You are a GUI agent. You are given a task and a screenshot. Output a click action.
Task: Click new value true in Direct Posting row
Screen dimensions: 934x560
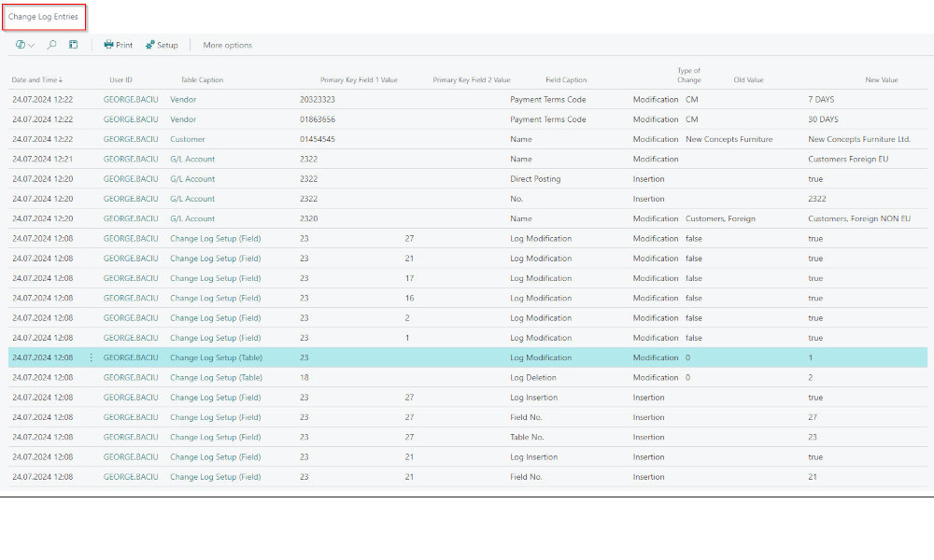tap(815, 178)
